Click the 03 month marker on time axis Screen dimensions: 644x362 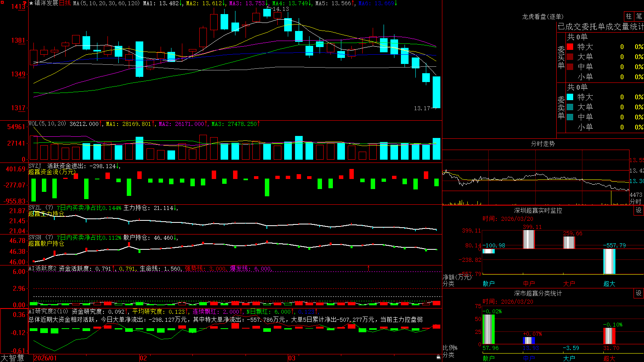point(292,358)
